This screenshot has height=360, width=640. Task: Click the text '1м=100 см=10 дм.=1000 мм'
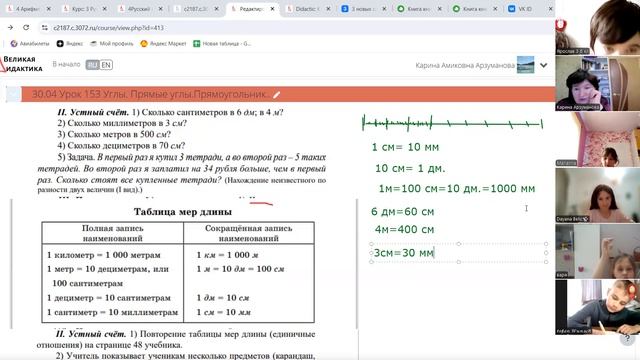tap(457, 189)
